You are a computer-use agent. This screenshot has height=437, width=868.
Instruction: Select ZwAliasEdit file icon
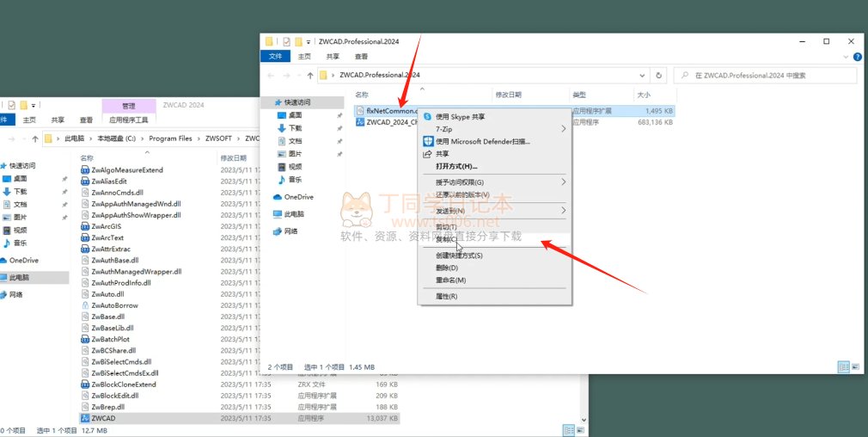pyautogui.click(x=85, y=182)
